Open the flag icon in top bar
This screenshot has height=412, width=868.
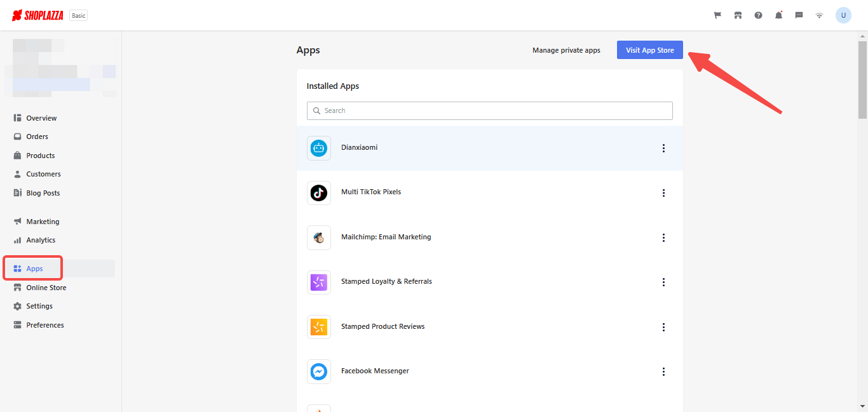click(717, 15)
